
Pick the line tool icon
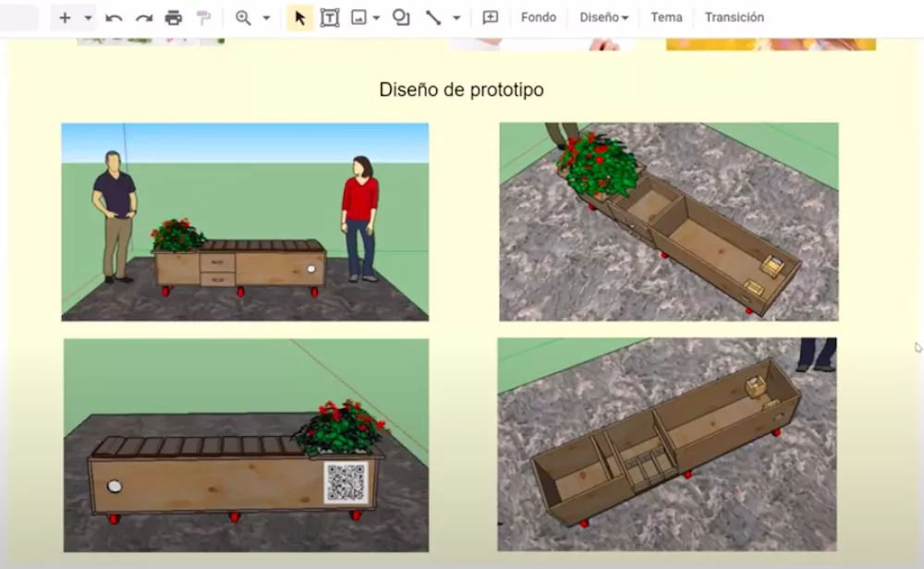432,18
